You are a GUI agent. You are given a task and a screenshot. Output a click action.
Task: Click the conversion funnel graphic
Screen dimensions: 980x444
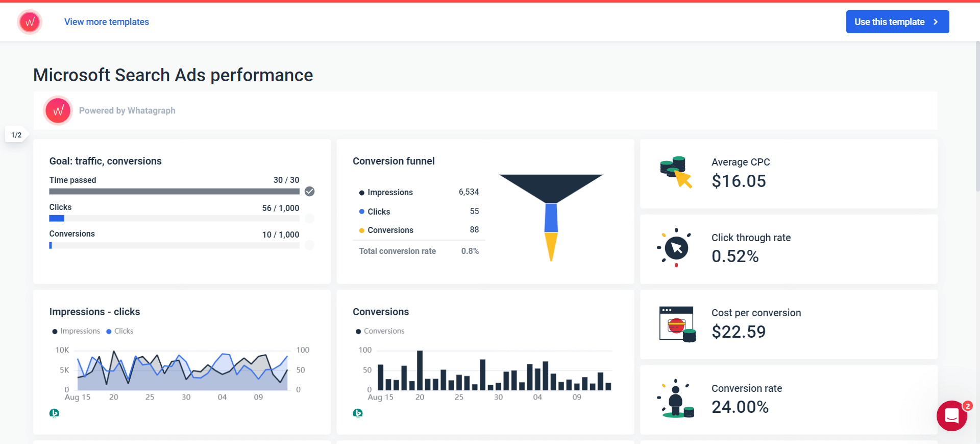point(551,218)
